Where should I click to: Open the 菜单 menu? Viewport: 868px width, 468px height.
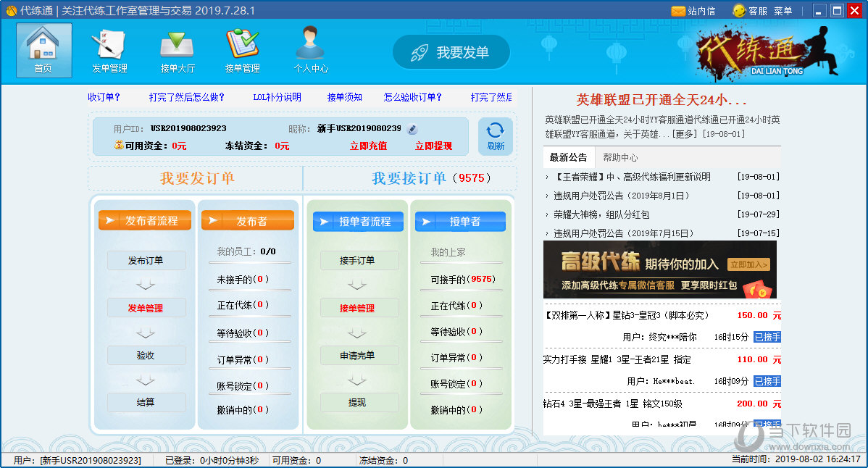coord(783,11)
